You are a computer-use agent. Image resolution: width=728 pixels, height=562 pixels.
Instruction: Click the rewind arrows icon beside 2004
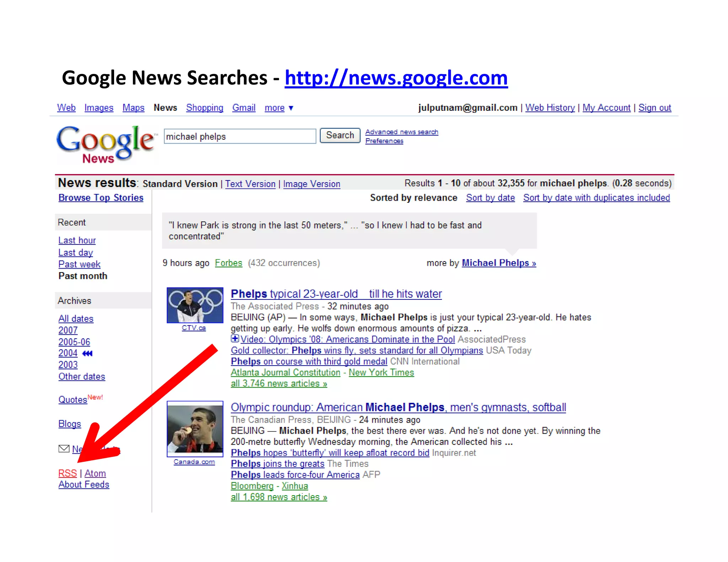coord(87,353)
